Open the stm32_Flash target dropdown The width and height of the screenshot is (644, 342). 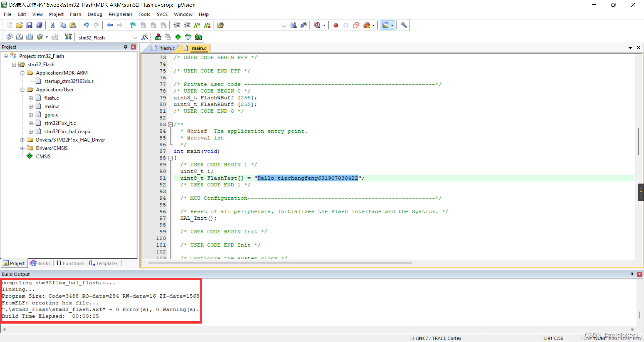pyautogui.click(x=135, y=38)
